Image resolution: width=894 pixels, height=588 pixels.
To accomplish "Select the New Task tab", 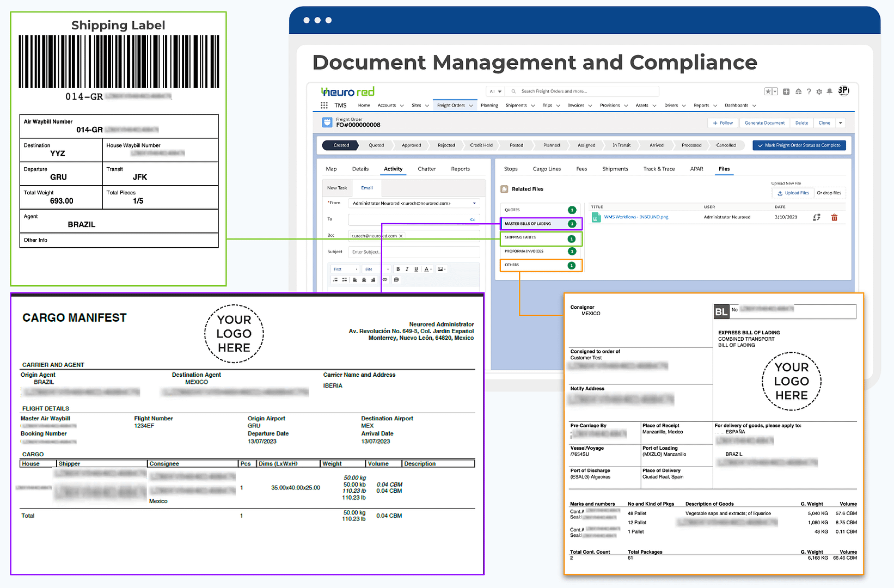I will tap(337, 188).
